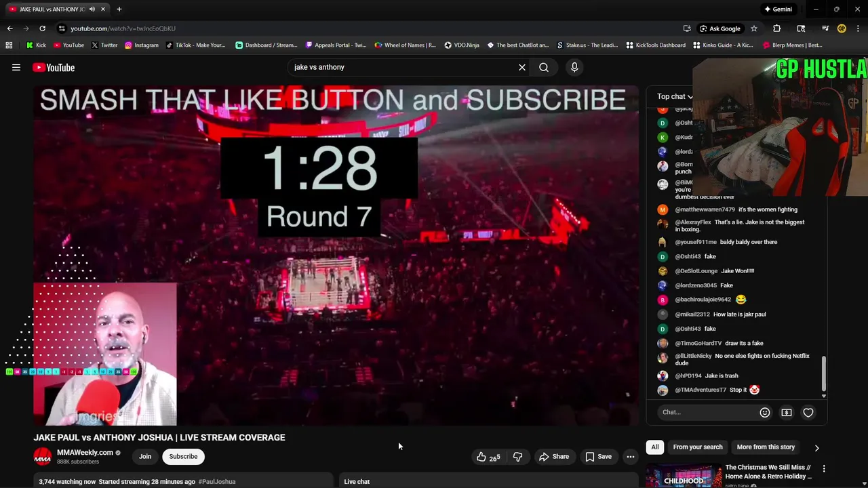Image resolution: width=868 pixels, height=488 pixels.
Task: Select the All filter chip
Action: tap(655, 447)
